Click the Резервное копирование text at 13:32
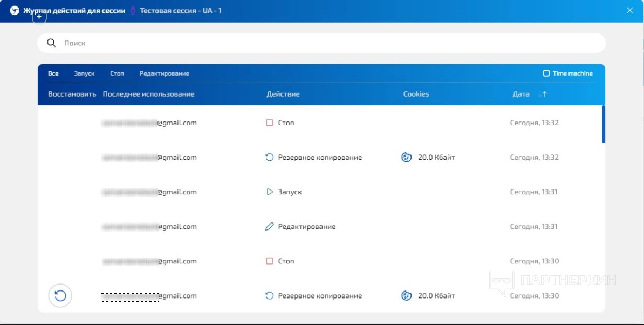Viewport: 644px width, 325px height. [320, 157]
